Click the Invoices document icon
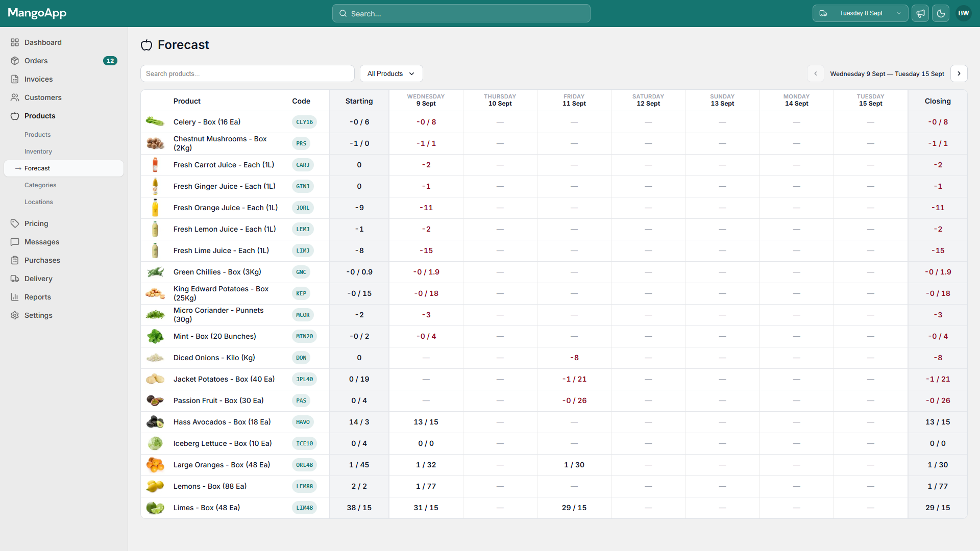This screenshot has width=980, height=551. [x=15, y=79]
